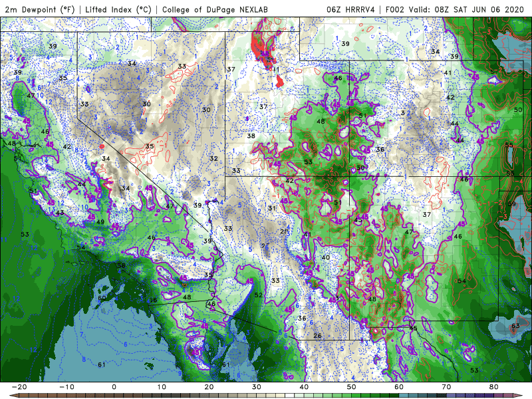This screenshot has height=399, width=532.
Task: Click the 06Z HRRRV4 model run label
Action: pos(350,9)
